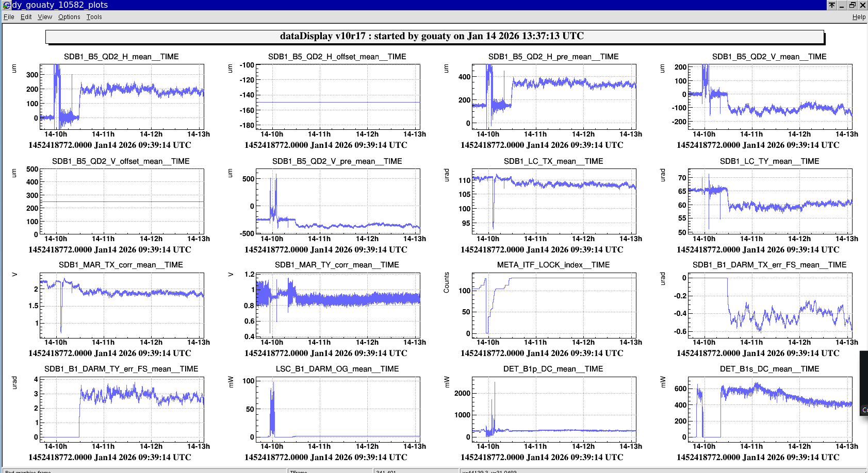Restore the window using the maximize icon

point(853,5)
